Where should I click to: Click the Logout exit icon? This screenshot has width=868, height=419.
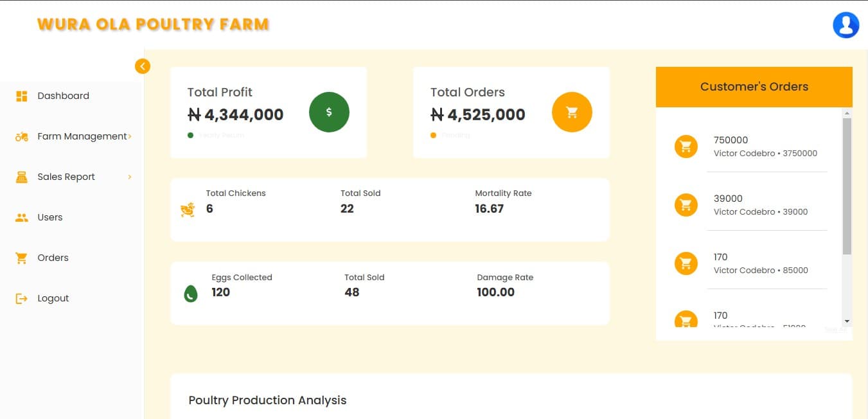pos(22,299)
